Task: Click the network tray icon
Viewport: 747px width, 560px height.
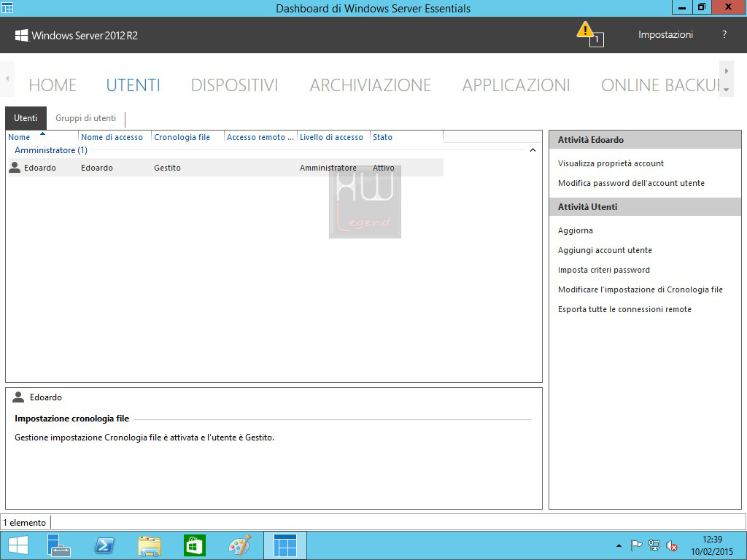Action: click(x=654, y=545)
